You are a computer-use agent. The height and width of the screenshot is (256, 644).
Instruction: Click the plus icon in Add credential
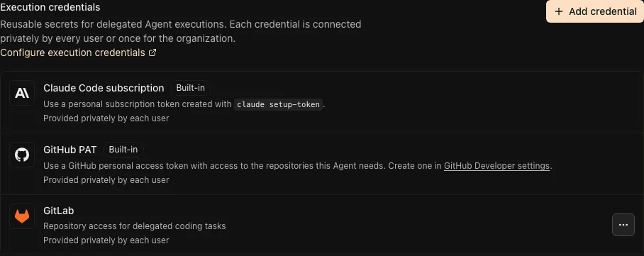pyautogui.click(x=559, y=11)
